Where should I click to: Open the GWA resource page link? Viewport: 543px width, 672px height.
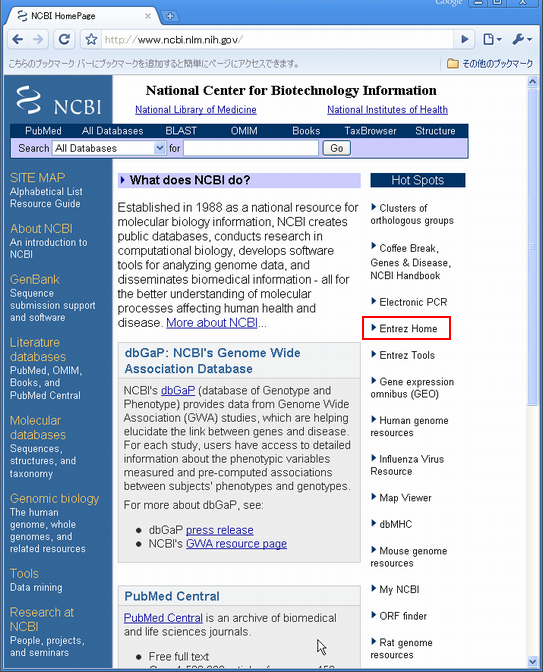pos(236,544)
